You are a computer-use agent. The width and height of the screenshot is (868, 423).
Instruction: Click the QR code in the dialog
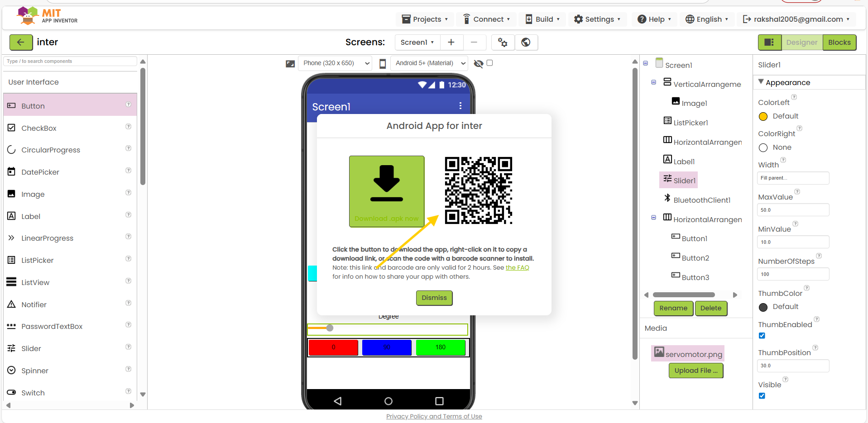pos(479,190)
